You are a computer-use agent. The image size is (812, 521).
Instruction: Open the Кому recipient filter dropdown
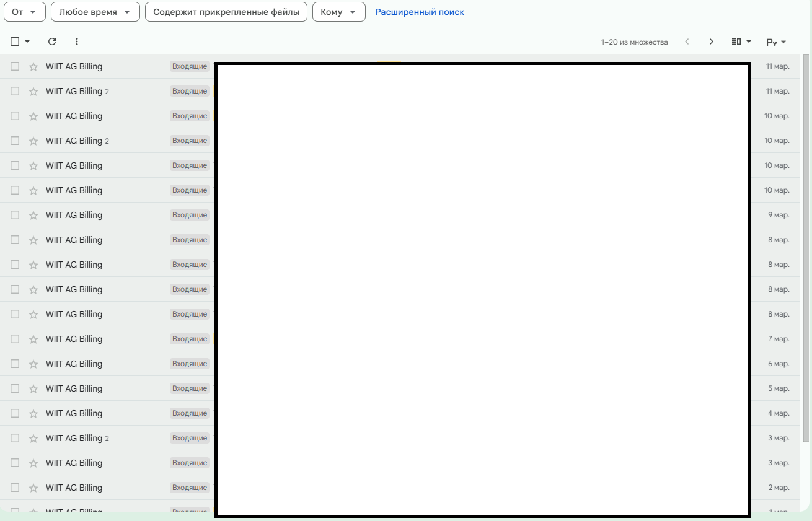[339, 12]
